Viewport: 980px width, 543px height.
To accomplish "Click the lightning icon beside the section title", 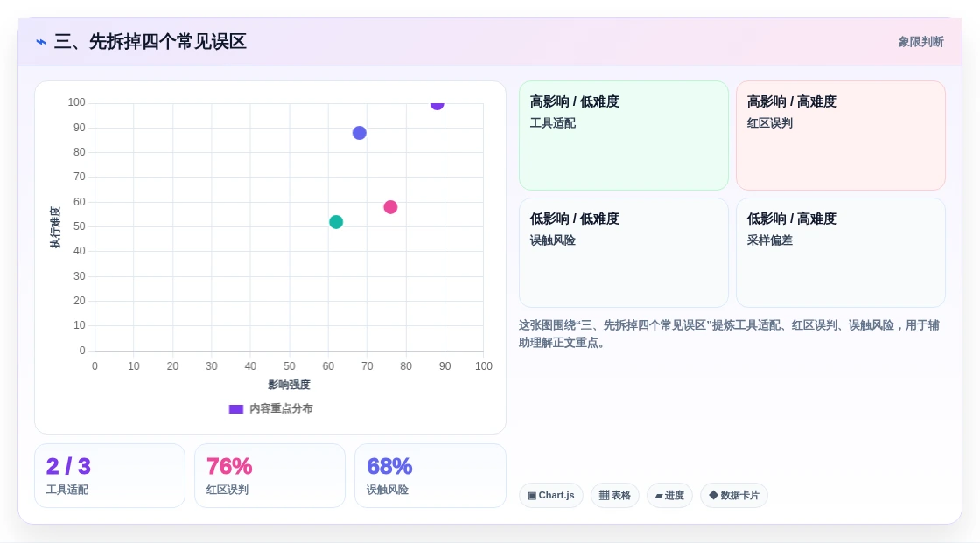I will [x=41, y=42].
